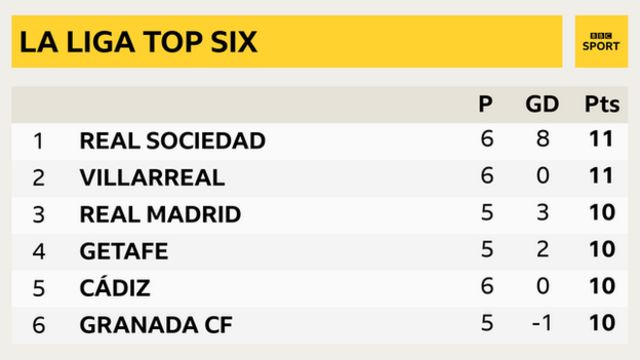Click Villarreal's points value 11
Viewport: 640px width, 360px height.
(x=601, y=176)
